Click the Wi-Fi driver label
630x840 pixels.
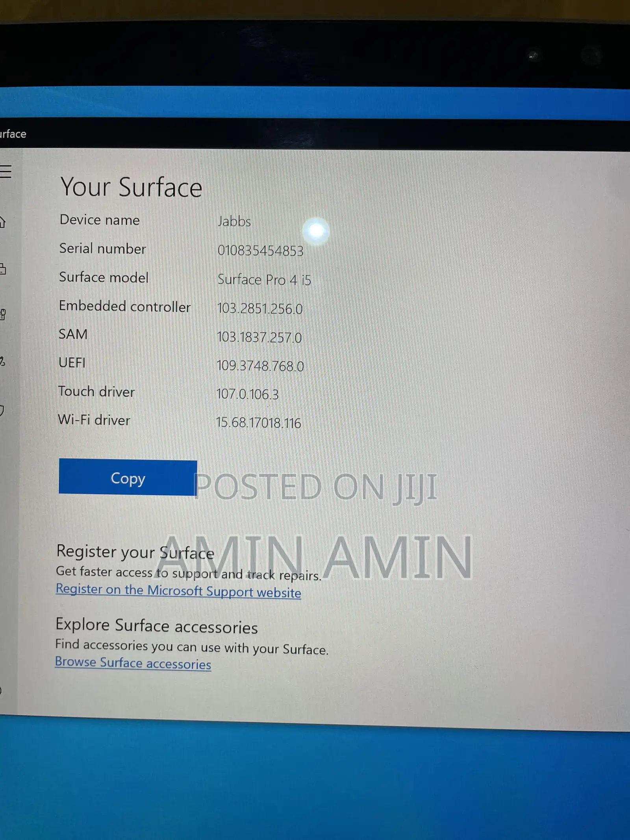[94, 420]
